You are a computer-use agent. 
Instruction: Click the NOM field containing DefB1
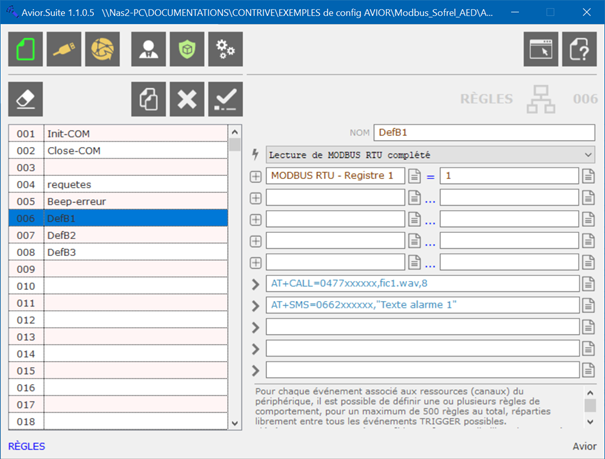(484, 132)
